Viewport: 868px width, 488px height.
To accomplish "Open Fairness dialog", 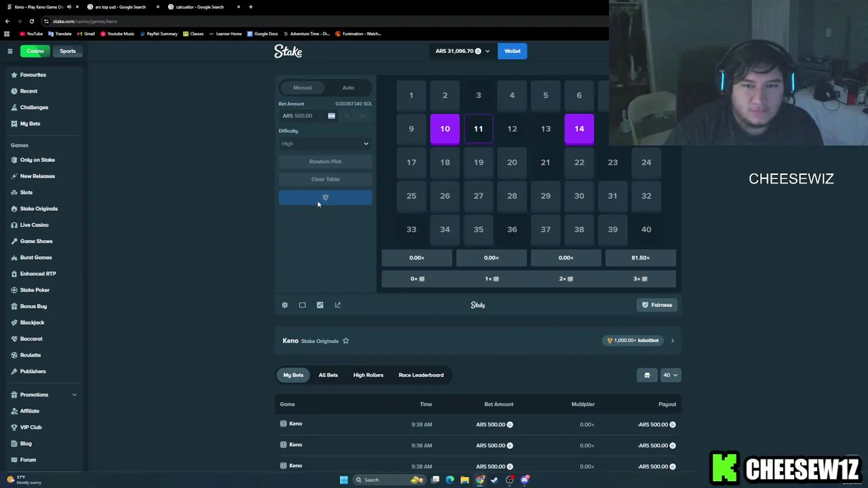I will pyautogui.click(x=657, y=305).
